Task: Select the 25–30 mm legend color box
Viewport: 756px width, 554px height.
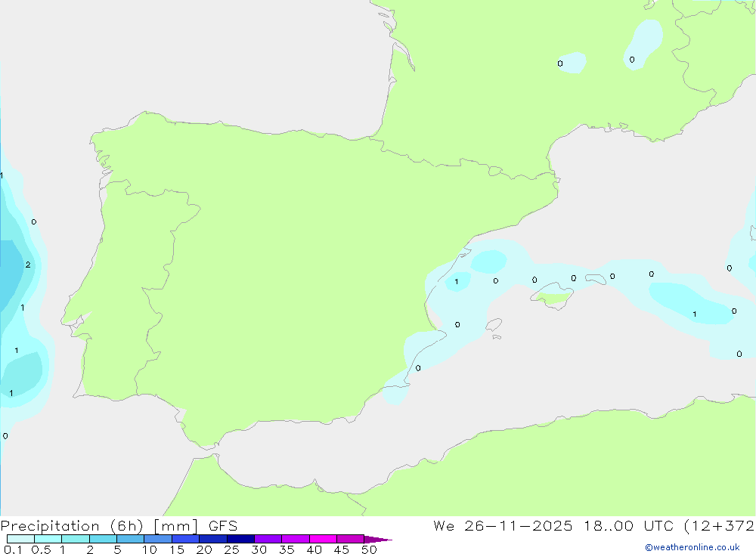Action: coord(240,539)
